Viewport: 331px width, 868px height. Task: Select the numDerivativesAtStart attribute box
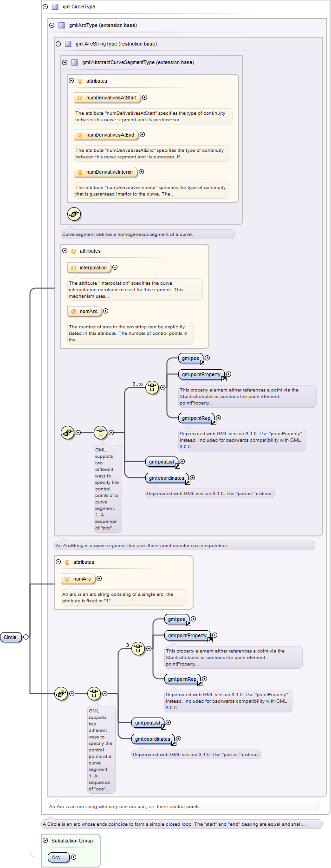coord(107,98)
